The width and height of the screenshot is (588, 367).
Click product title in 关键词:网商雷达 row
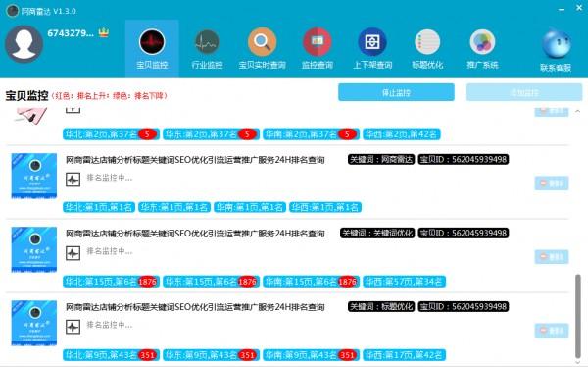pos(195,160)
